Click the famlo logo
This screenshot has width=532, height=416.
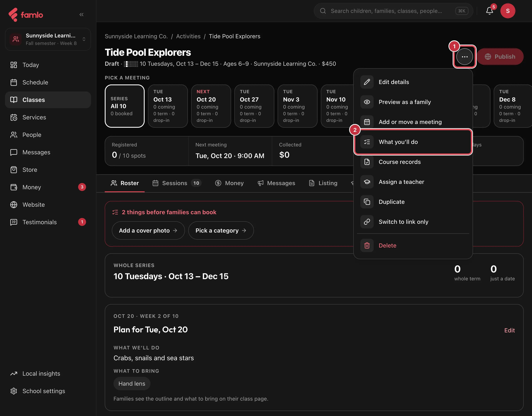(26, 15)
